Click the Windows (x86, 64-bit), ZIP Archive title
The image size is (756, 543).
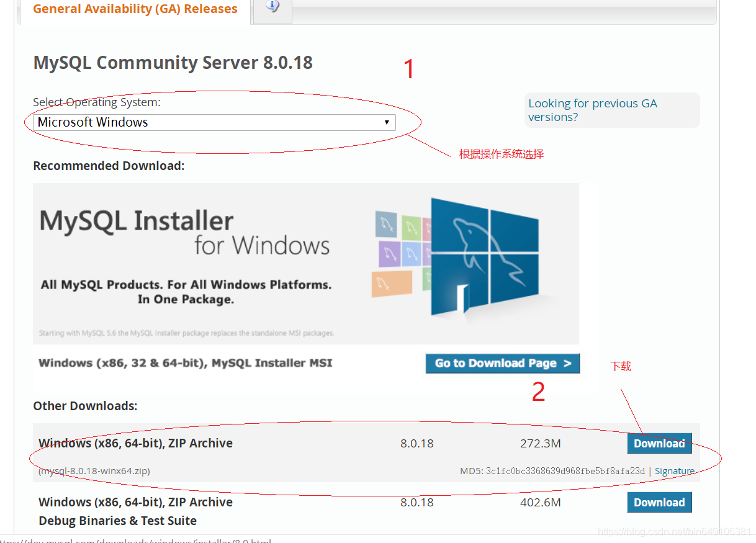pyautogui.click(x=135, y=443)
